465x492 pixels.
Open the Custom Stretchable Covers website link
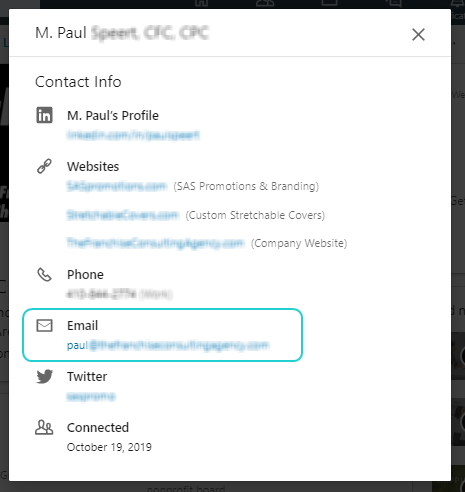click(x=123, y=215)
